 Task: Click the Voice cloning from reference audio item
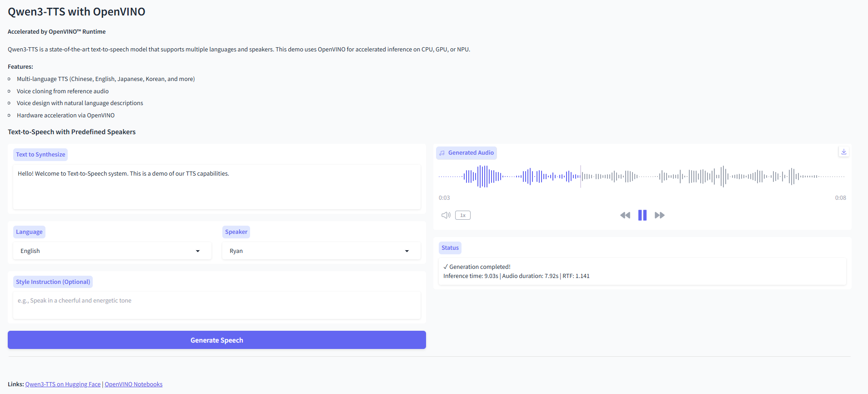pos(63,91)
